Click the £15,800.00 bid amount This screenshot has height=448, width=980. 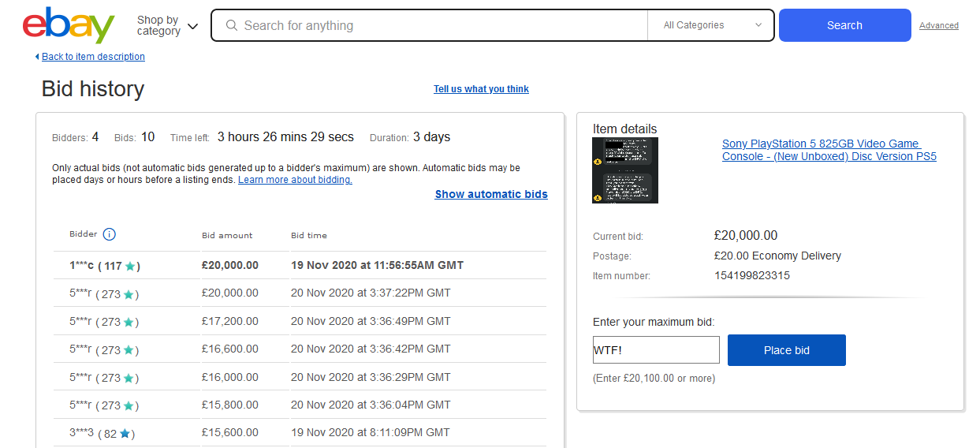230,405
